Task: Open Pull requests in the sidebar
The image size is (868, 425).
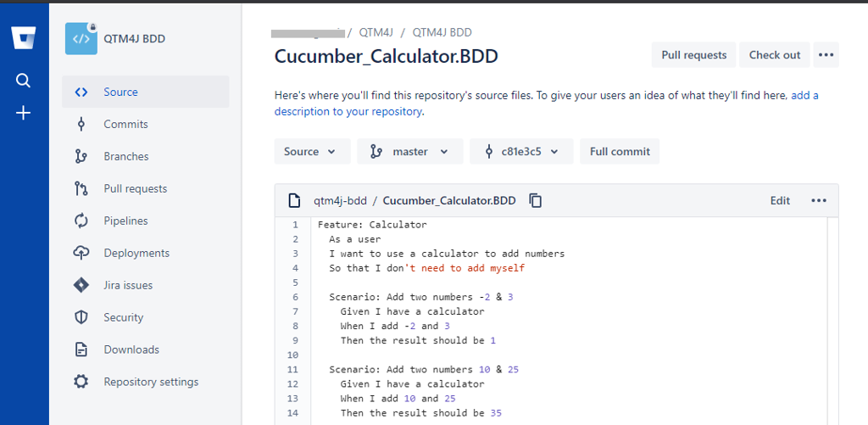Action: [146, 188]
